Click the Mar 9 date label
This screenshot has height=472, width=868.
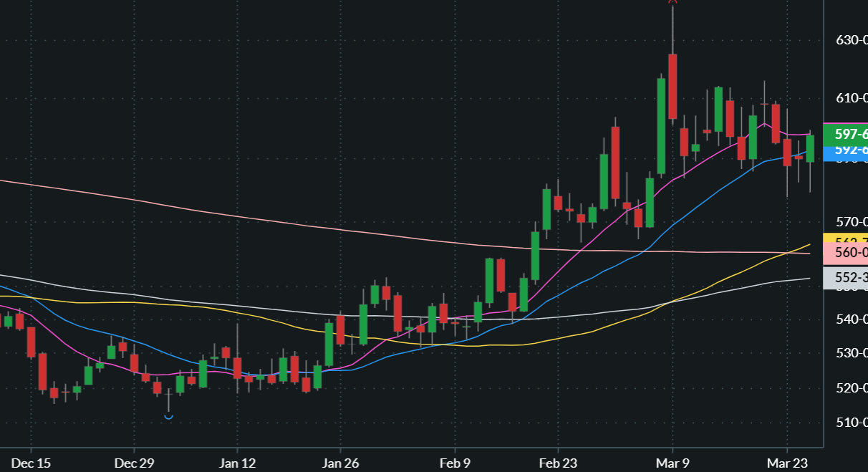(x=673, y=463)
